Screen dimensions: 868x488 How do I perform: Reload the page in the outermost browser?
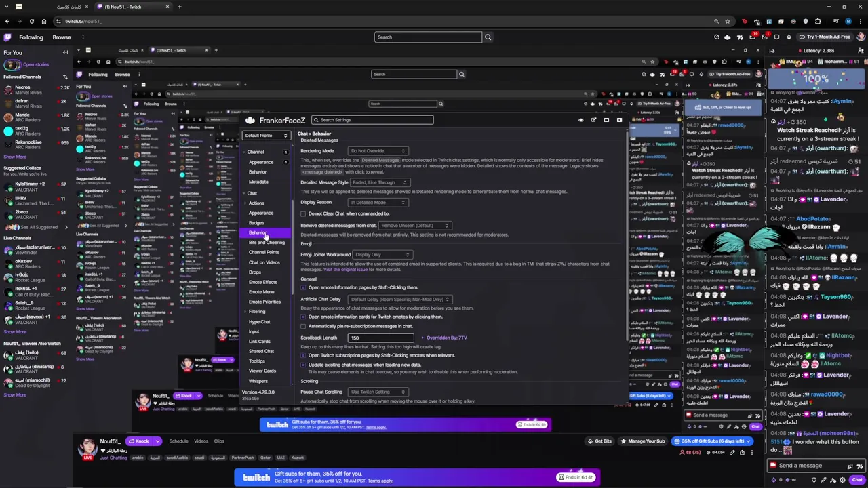point(31,21)
